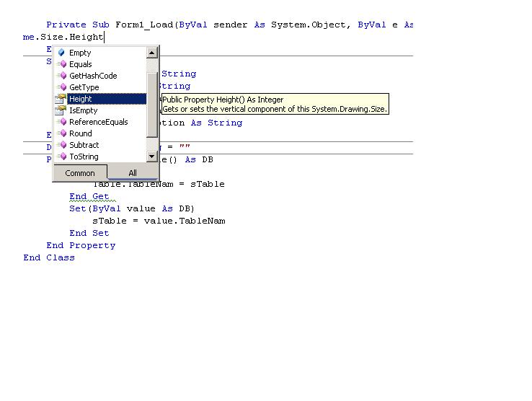The height and width of the screenshot is (401, 532).
Task: Click the GetHashCode method icon
Action: tap(62, 76)
